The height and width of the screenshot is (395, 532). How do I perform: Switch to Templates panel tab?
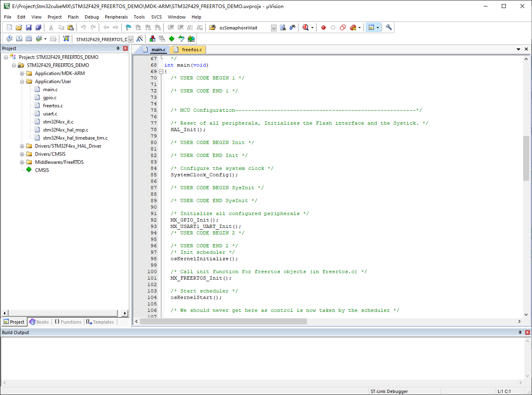(100, 322)
